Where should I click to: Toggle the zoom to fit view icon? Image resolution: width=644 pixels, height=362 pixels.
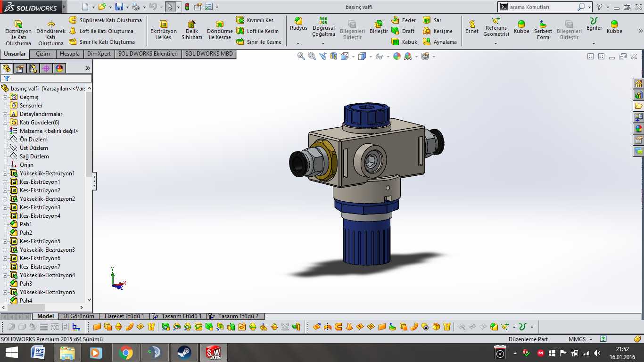click(x=301, y=56)
